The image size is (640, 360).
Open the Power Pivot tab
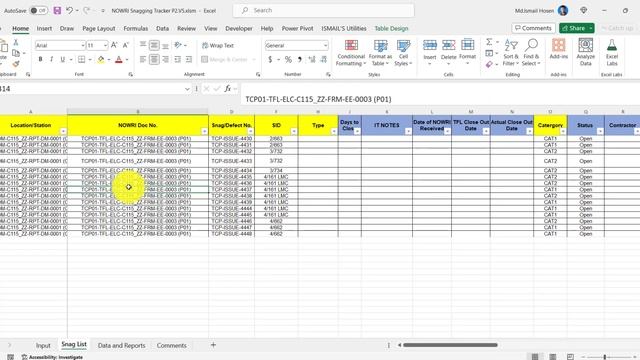pyautogui.click(x=298, y=29)
